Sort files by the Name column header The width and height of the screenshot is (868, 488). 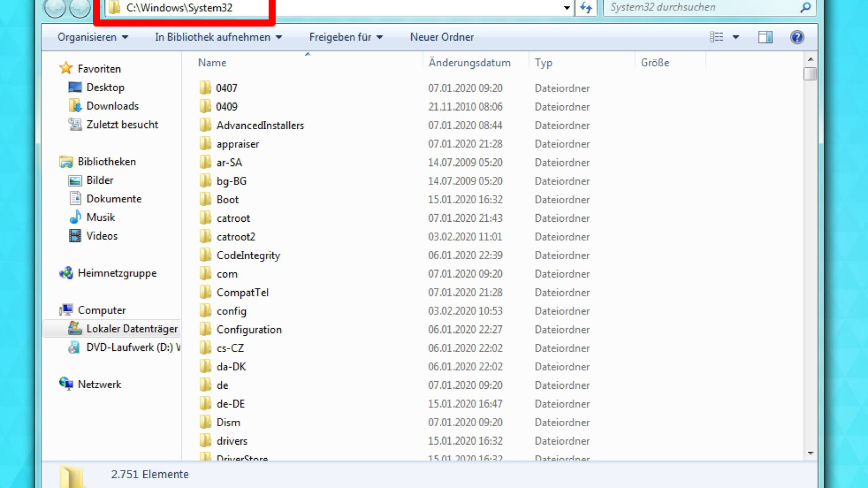tap(212, 62)
